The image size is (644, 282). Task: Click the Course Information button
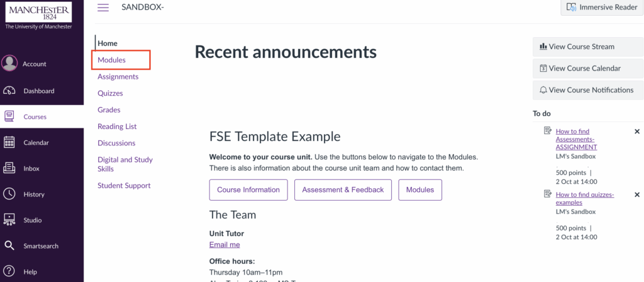[248, 189]
